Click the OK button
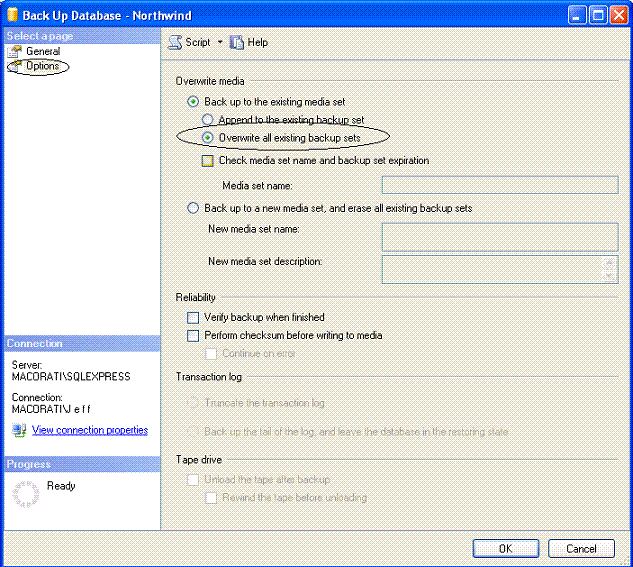The image size is (633, 567). point(506,549)
